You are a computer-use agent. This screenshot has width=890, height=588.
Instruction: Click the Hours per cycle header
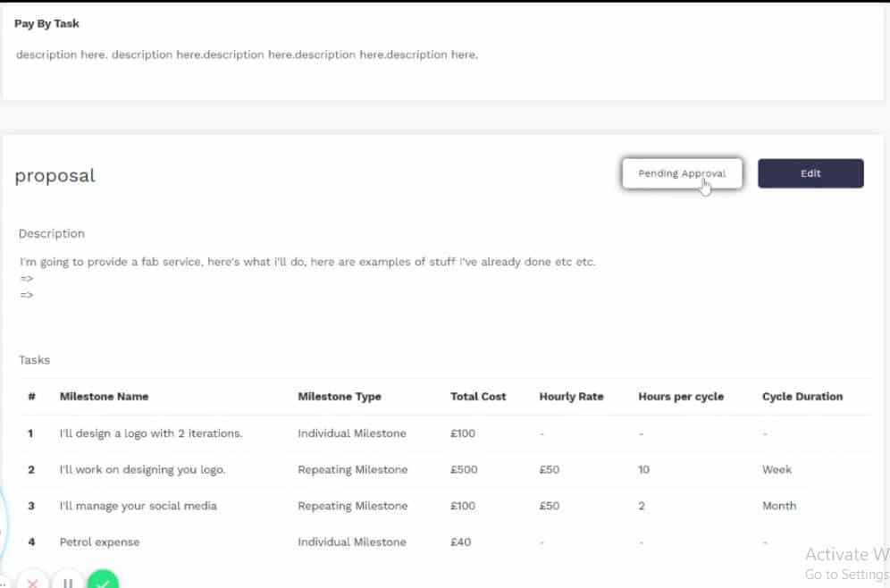coord(681,397)
